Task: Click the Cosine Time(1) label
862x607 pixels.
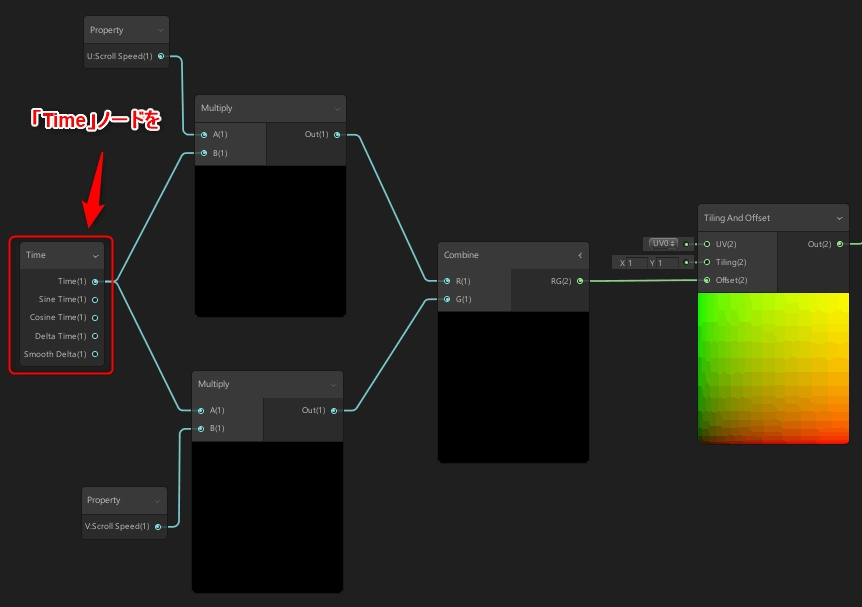Action: coord(58,317)
